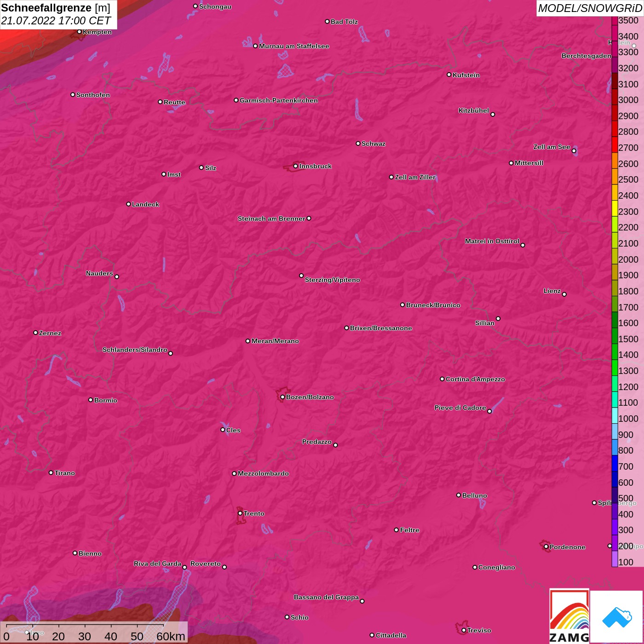Viewport: 644px width, 644px height.
Task: Click the ZAMG rainbow logo
Action: pos(569,616)
